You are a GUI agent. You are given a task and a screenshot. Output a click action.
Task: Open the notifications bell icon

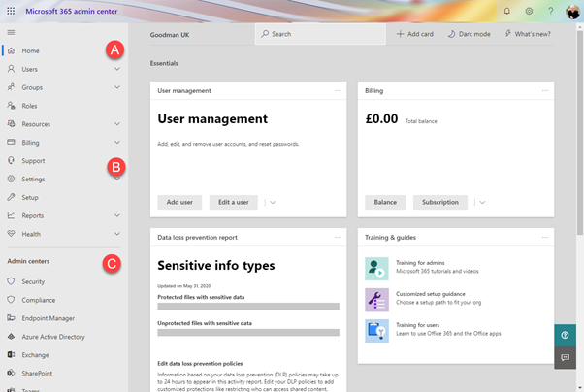507,12
